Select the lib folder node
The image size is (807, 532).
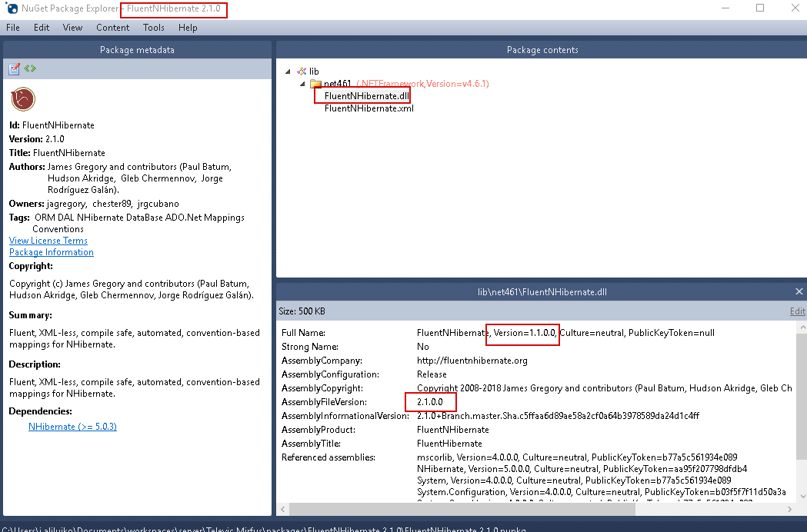tap(314, 71)
